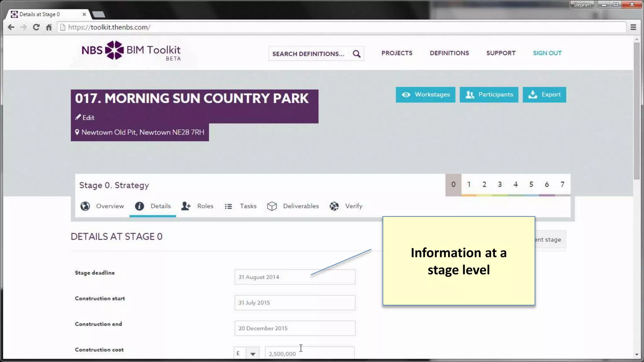Viewport: 644px width, 362px height.
Task: Click the browser back arrow
Action: (11, 27)
